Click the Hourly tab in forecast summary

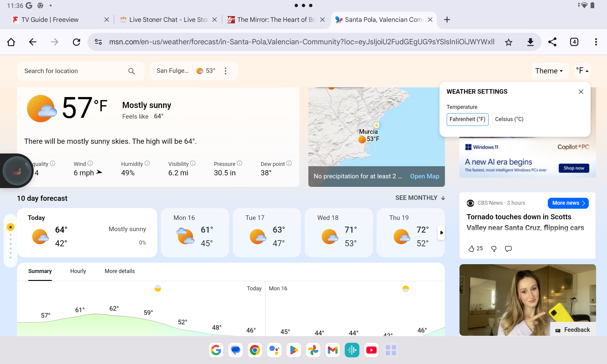(x=78, y=271)
